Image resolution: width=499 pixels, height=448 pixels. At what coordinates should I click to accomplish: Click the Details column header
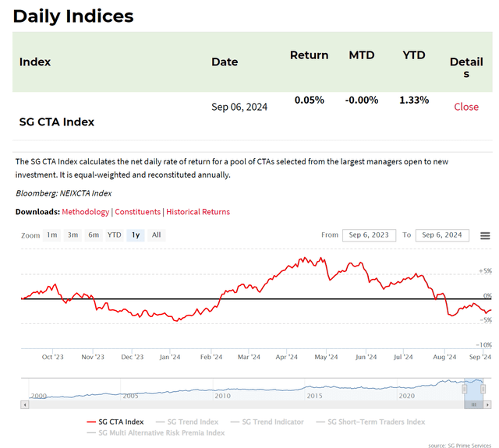tap(466, 68)
